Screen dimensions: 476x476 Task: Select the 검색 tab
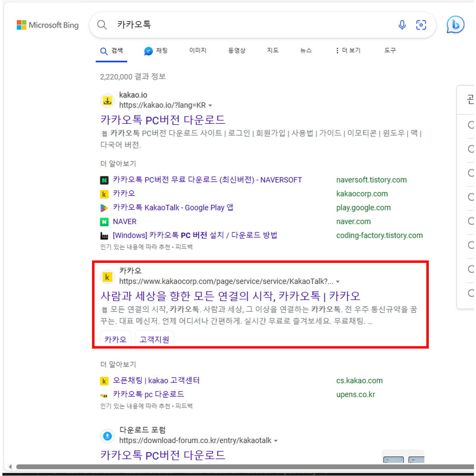pyautogui.click(x=111, y=51)
